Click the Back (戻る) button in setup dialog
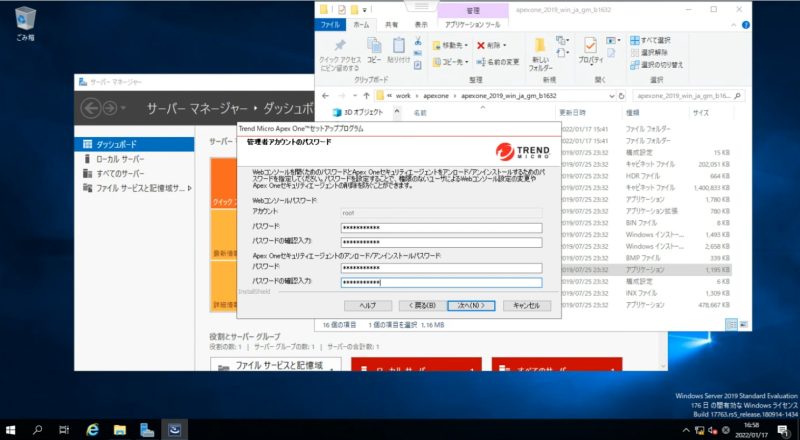Viewport: 800px width, 440px height. (422, 305)
